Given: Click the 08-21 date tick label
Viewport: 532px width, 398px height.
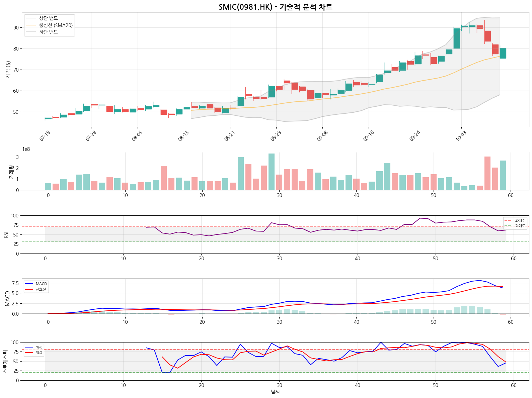Looking at the screenshot, I should (x=230, y=136).
